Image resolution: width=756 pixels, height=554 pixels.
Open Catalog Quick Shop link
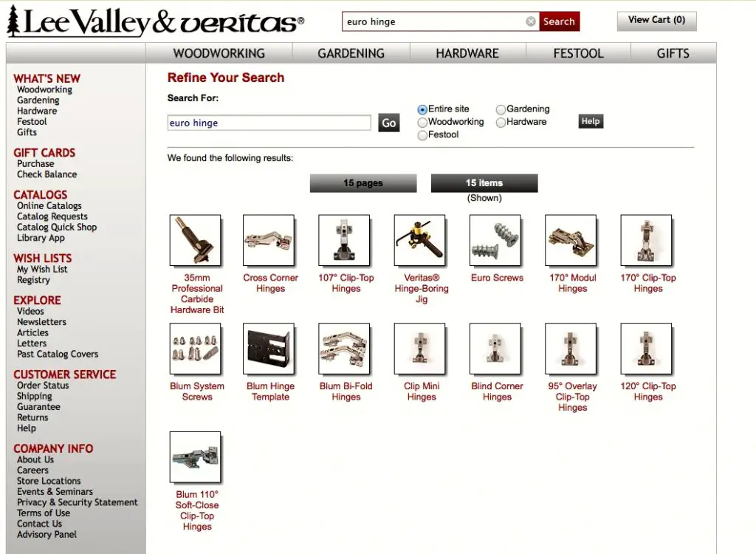[57, 228]
